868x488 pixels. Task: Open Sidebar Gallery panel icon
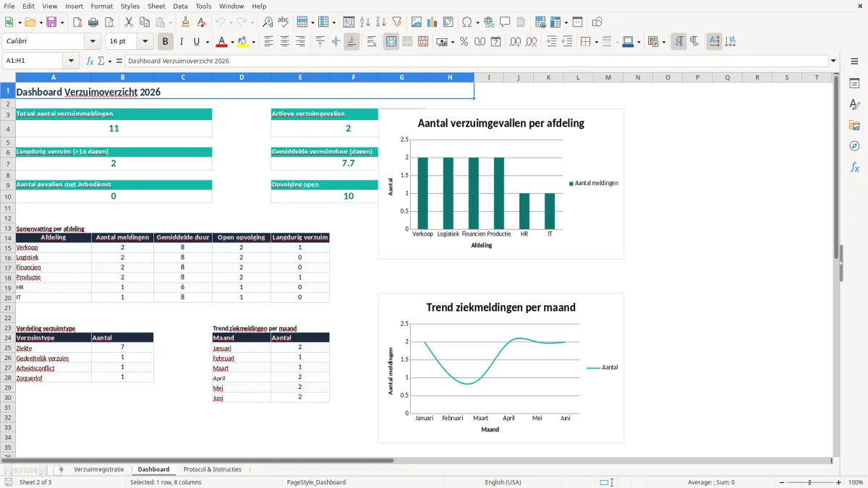[x=854, y=126]
